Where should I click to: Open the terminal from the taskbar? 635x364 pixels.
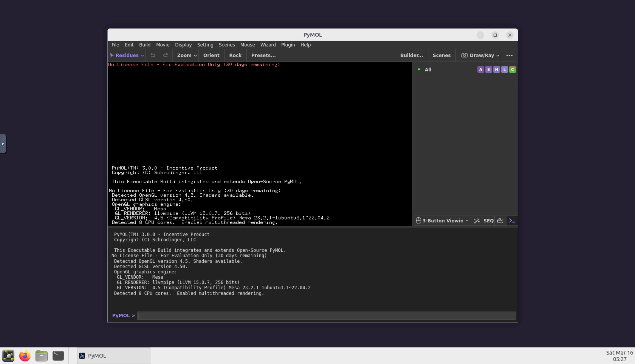coord(58,356)
